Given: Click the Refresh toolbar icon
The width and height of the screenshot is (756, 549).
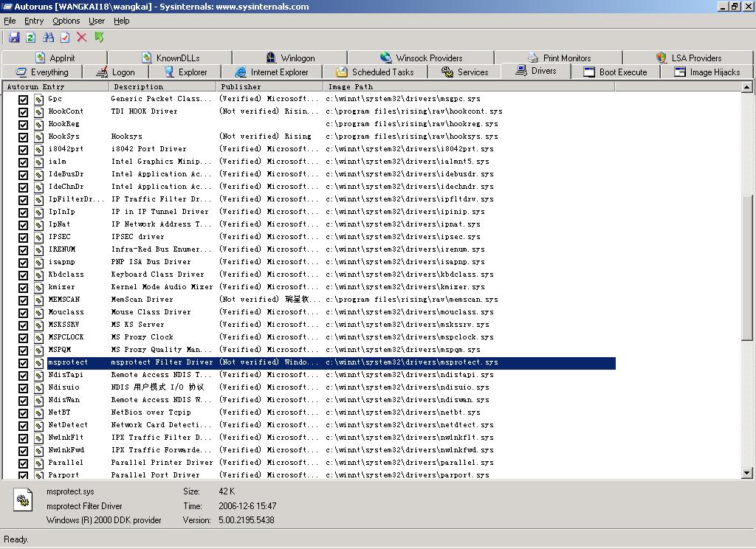Looking at the screenshot, I should pyautogui.click(x=30, y=37).
